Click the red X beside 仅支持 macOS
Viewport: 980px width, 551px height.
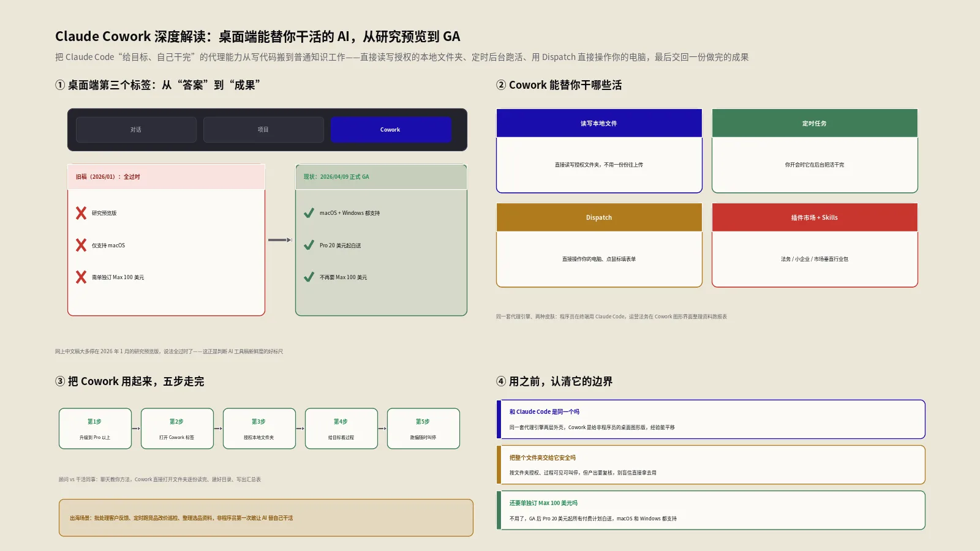[x=81, y=246]
